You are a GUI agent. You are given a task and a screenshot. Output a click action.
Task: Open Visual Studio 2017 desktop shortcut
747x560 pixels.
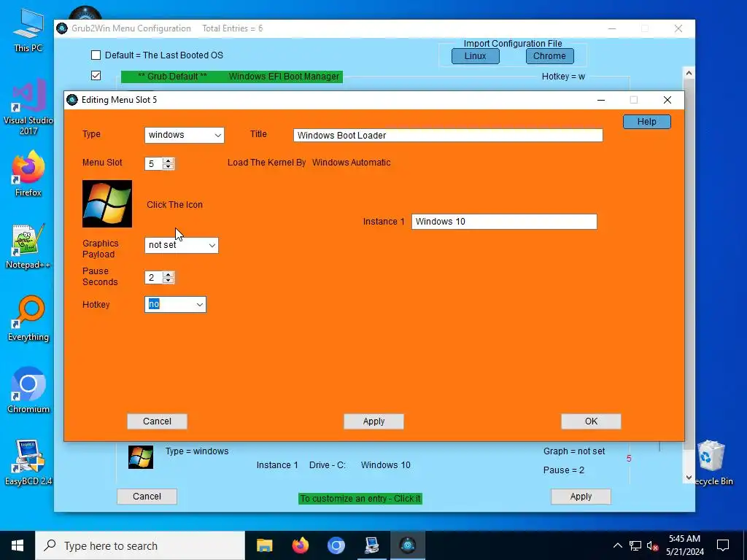pyautogui.click(x=28, y=107)
